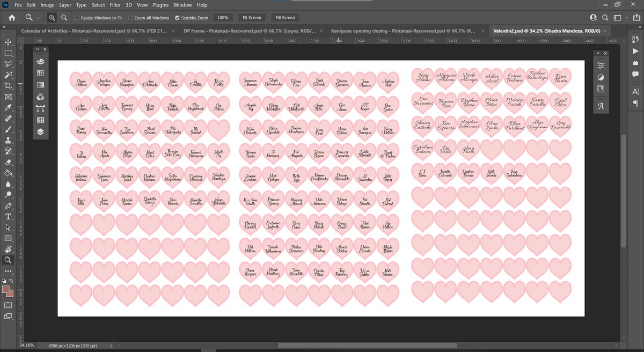644x352 pixels.
Task: Select the Crop tool
Action: pos(8,86)
